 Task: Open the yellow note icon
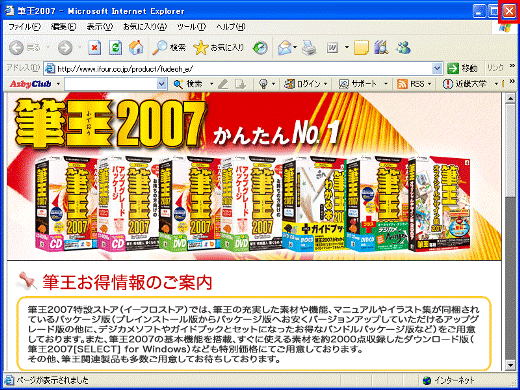pos(361,48)
